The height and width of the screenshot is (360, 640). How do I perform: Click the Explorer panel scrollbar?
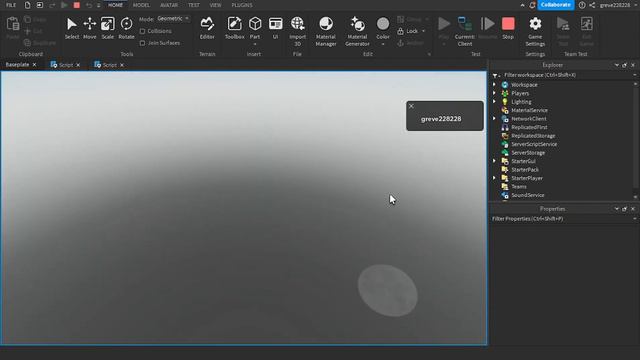pyautogui.click(x=635, y=139)
